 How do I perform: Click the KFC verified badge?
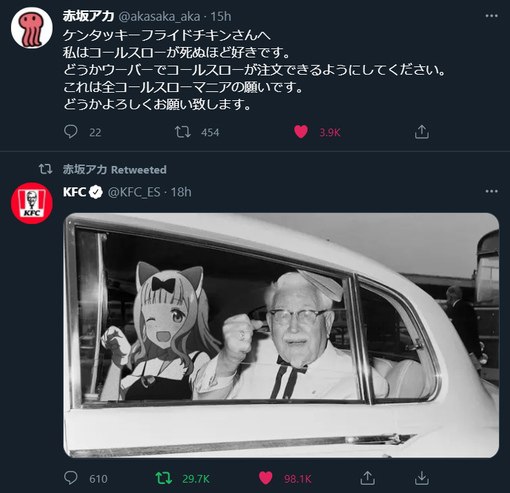[97, 192]
